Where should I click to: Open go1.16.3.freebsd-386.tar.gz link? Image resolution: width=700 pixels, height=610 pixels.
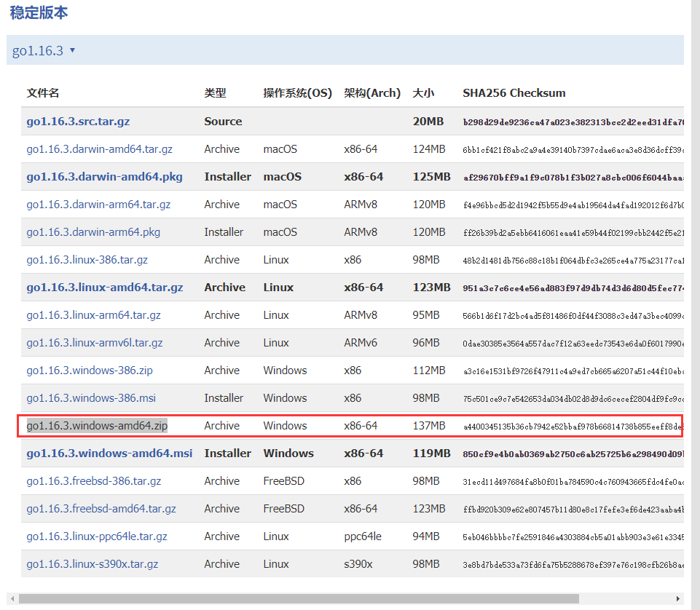click(94, 481)
